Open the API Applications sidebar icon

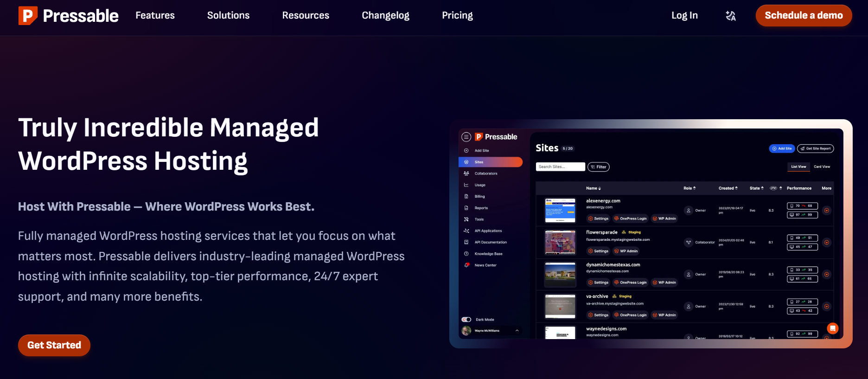(x=466, y=231)
